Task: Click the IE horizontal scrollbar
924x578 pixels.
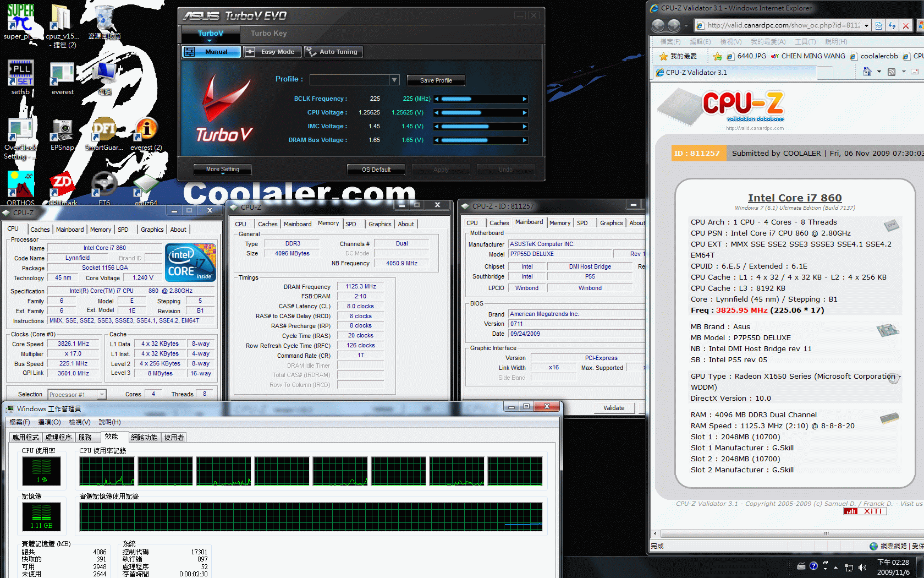Action: pyautogui.click(x=792, y=533)
